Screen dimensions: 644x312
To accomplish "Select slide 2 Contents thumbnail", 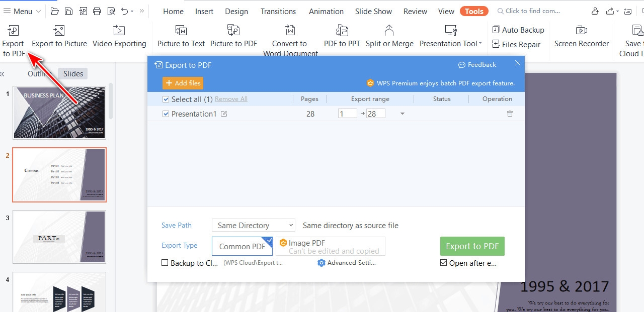I will [x=59, y=175].
